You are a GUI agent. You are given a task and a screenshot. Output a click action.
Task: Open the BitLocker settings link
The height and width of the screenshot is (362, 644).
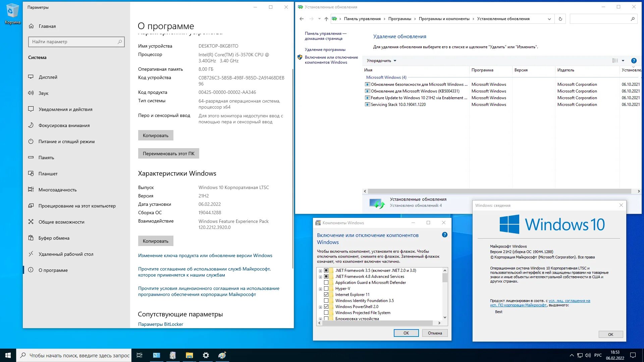click(160, 324)
